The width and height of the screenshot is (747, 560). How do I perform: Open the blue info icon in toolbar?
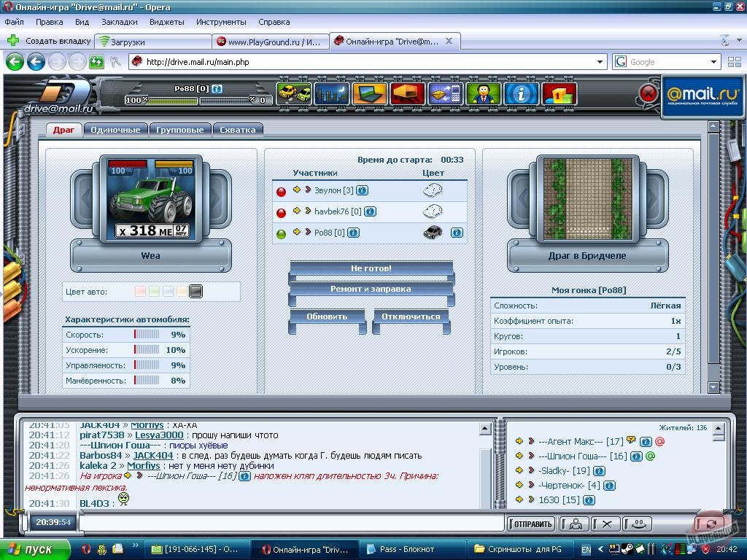tap(521, 94)
